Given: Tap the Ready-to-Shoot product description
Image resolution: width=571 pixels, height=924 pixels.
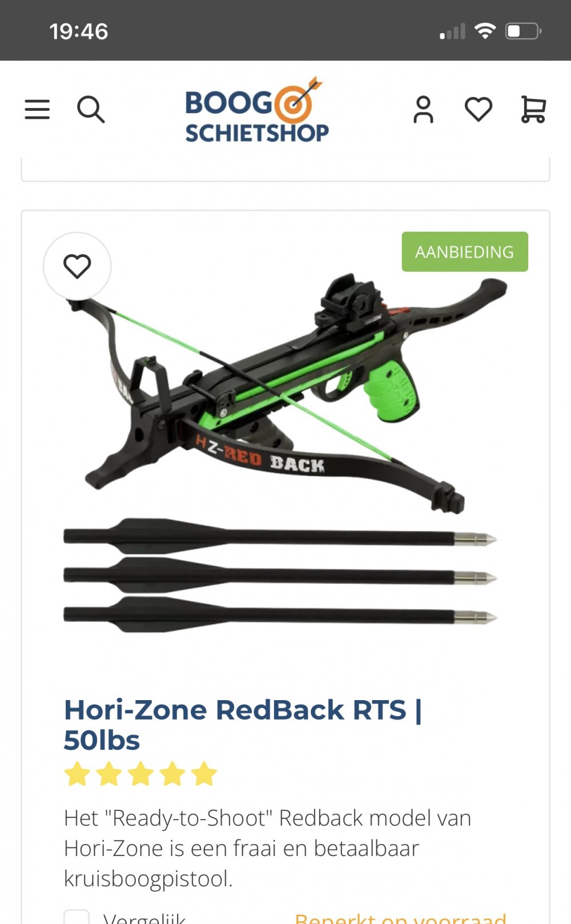Looking at the screenshot, I should tap(267, 848).
